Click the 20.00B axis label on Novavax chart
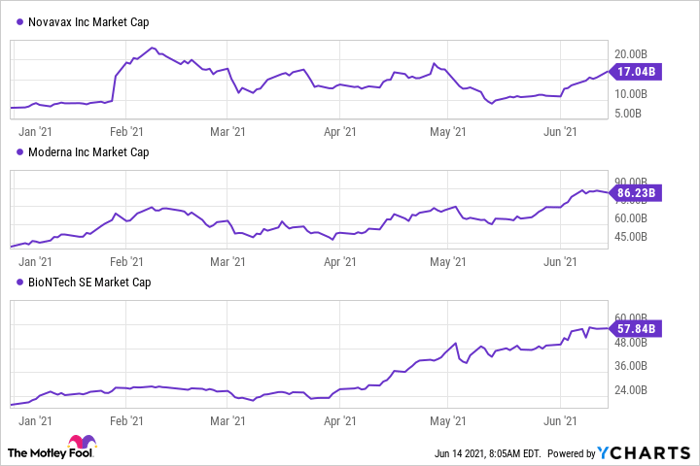Viewport: 700px width, 466px height. click(630, 54)
